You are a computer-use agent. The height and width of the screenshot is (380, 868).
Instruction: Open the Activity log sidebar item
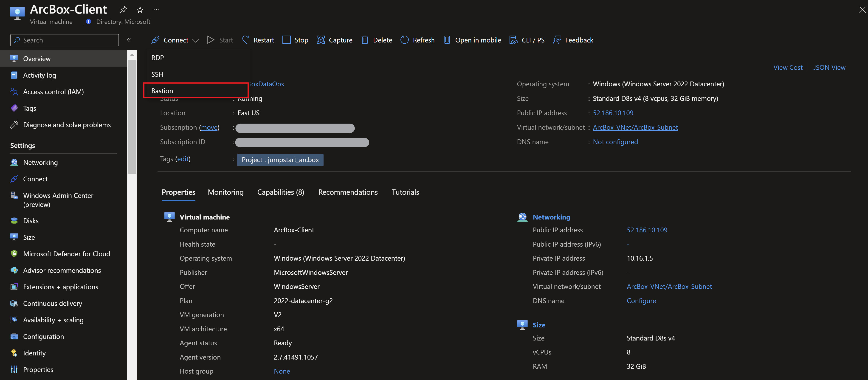(x=64, y=75)
